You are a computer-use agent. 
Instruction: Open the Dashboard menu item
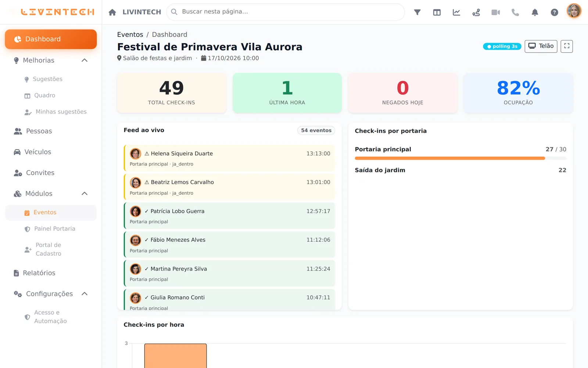[51, 39]
